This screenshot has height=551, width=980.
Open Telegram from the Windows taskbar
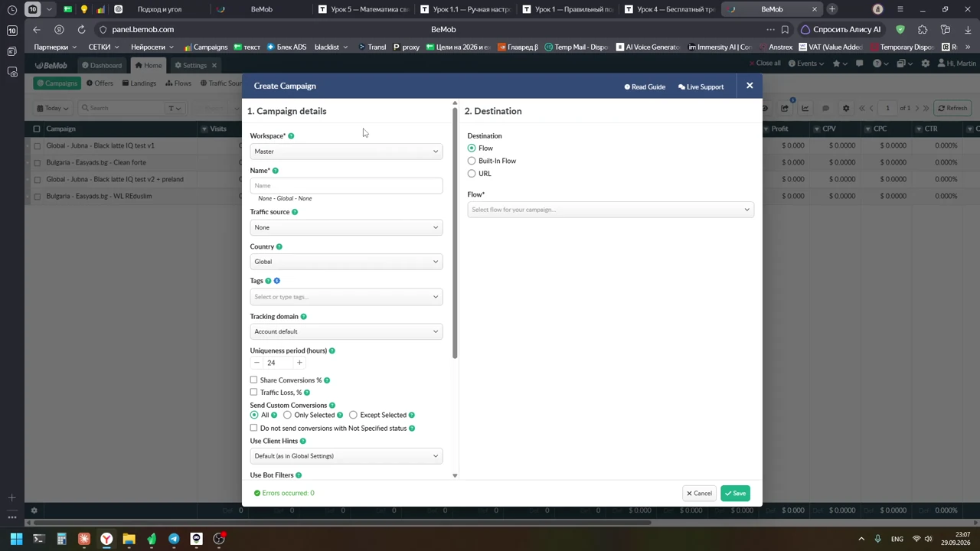click(174, 539)
